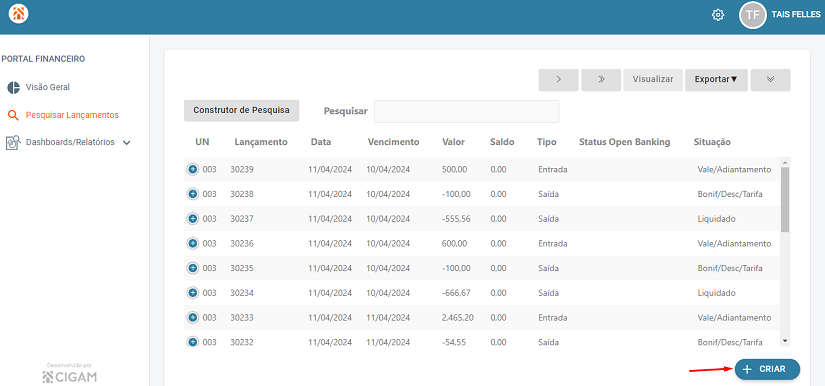The image size is (825, 386).
Task: Click value -555,56 in row 30237
Action: pyautogui.click(x=455, y=219)
